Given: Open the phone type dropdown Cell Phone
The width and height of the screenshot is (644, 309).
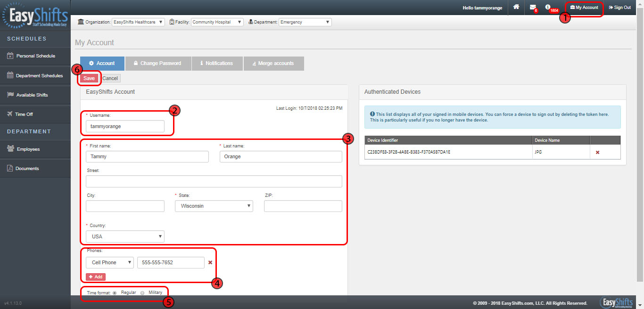Looking at the screenshot, I should [x=110, y=262].
